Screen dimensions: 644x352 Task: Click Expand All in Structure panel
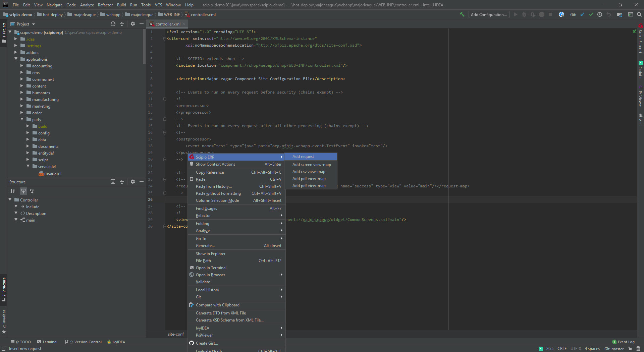[113, 182]
